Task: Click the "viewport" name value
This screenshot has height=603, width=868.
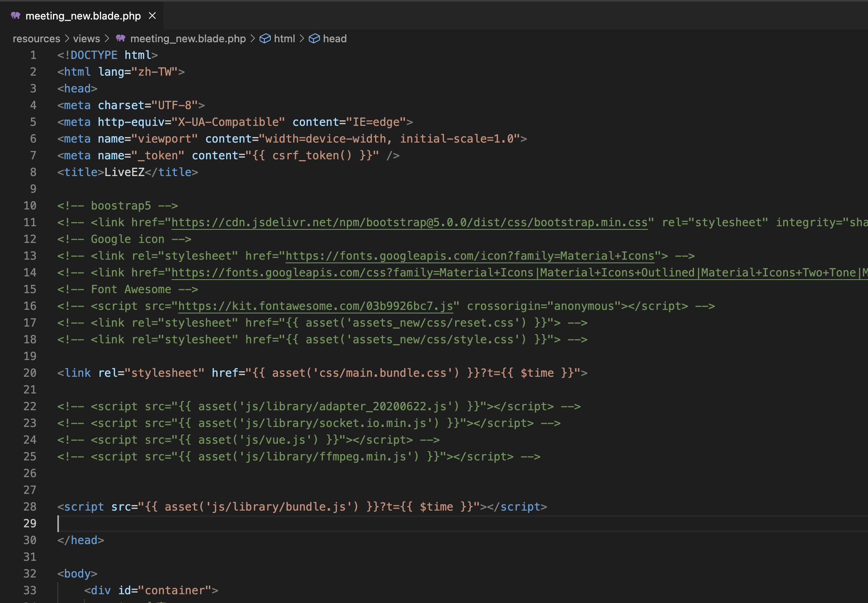Action: tap(165, 139)
